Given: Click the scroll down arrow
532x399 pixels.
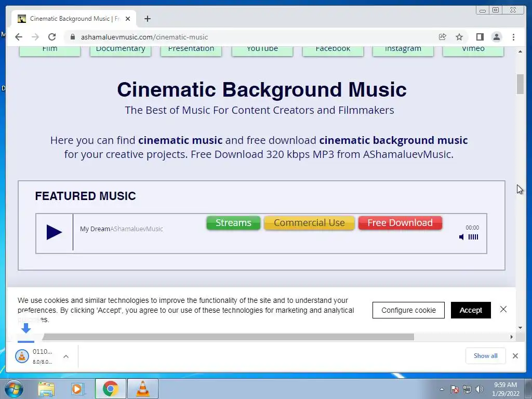Looking at the screenshot, I should pos(520,328).
